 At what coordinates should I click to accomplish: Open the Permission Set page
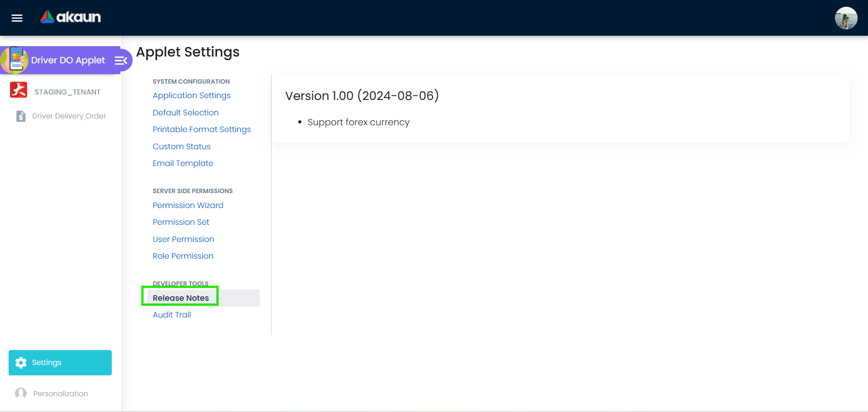(x=181, y=222)
